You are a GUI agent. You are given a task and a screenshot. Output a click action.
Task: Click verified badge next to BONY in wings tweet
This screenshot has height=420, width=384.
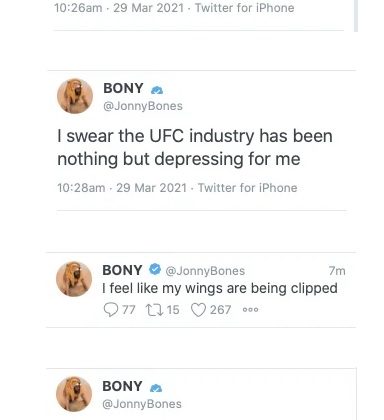[155, 269]
